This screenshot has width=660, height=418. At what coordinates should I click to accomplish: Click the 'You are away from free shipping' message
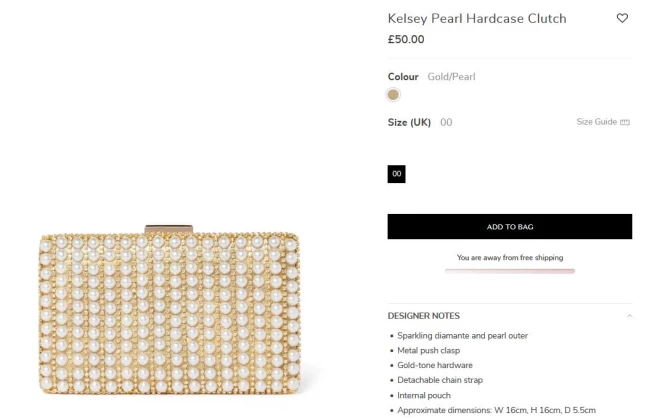(x=509, y=258)
